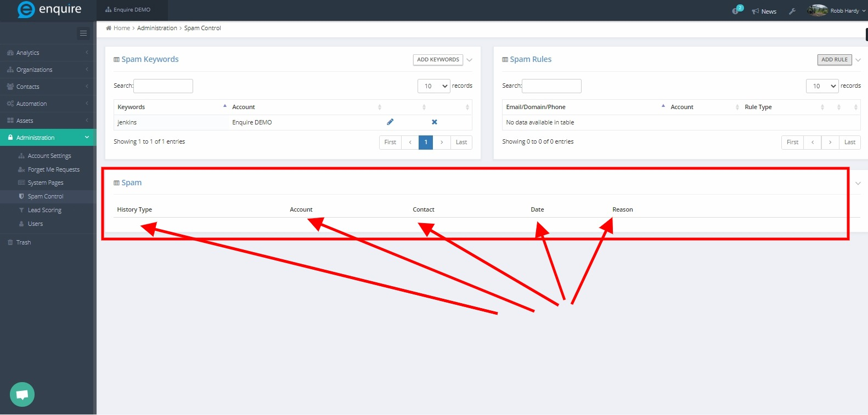Screen dimensions: 868x415
Task: Collapse the Spam Rules panel chevron
Action: tap(858, 60)
